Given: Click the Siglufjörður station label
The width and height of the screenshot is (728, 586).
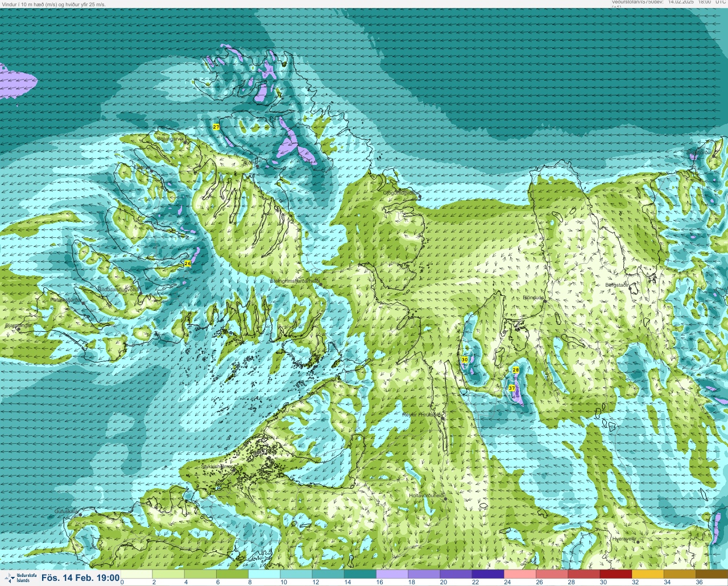Looking at the screenshot, I should coord(700,152).
